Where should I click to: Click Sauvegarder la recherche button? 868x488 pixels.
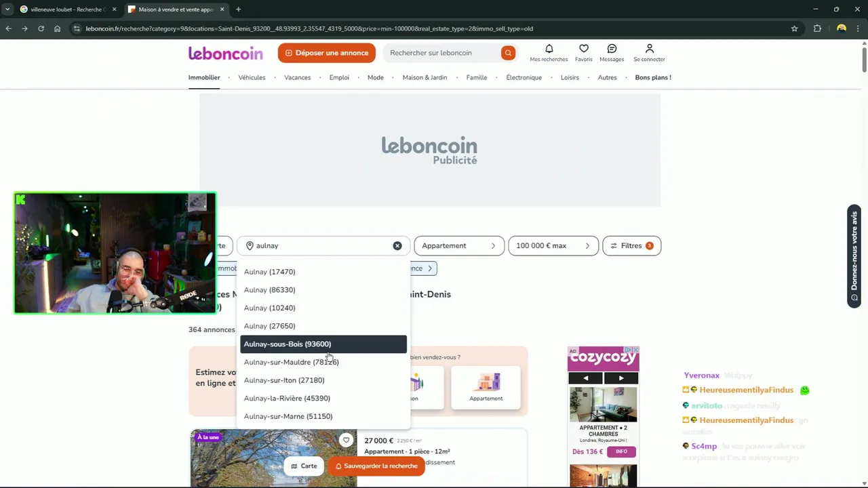point(376,466)
